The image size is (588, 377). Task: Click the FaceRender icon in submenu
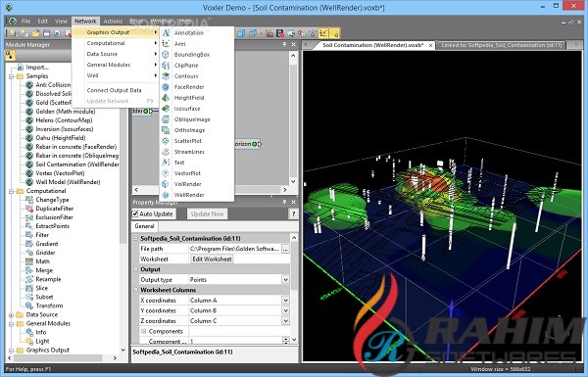(166, 87)
